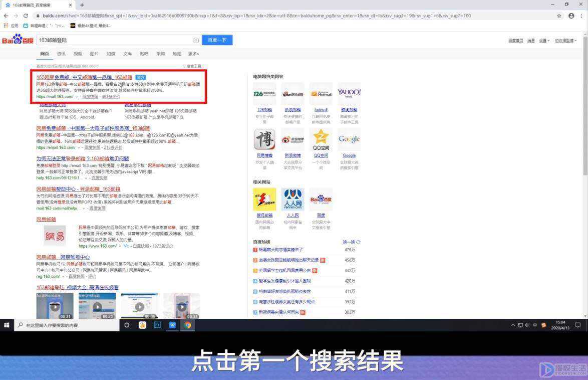Open the 126邮箱 text link
Image resolution: width=588 pixels, height=380 pixels.
(x=264, y=110)
